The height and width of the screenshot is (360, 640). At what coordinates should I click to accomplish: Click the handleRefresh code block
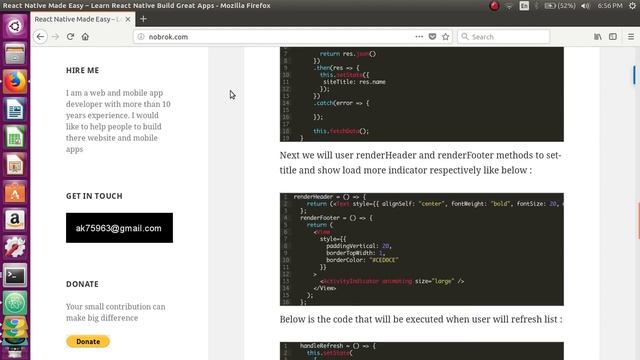click(x=422, y=351)
